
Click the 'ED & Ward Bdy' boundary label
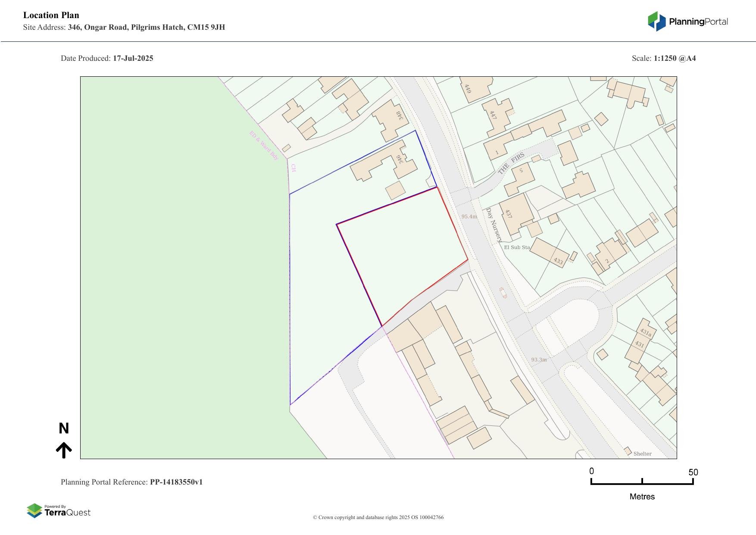(264, 146)
